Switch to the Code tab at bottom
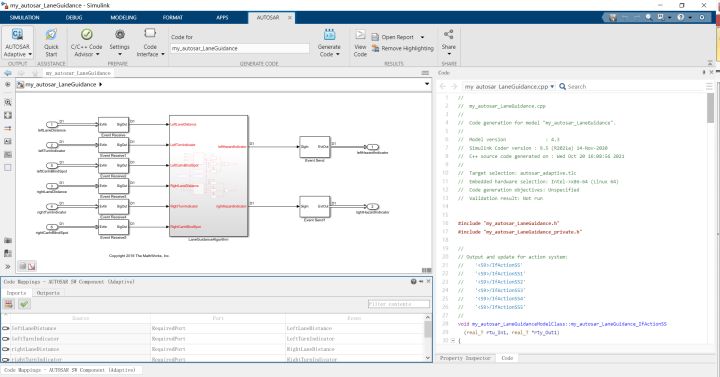Image resolution: width=720 pixels, height=377 pixels. click(507, 358)
